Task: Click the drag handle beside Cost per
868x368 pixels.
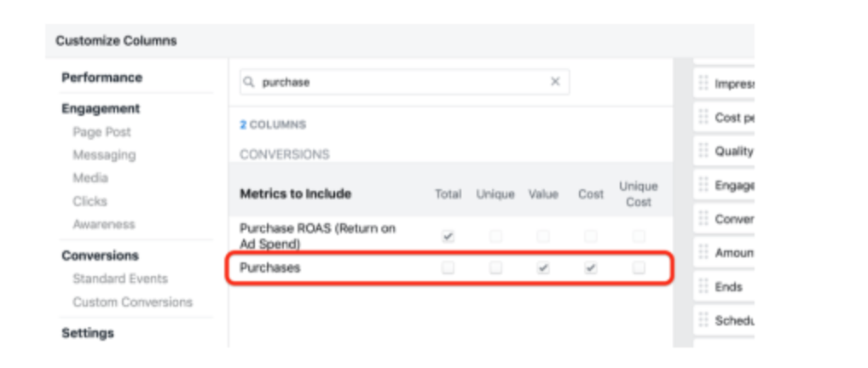Action: click(x=703, y=117)
